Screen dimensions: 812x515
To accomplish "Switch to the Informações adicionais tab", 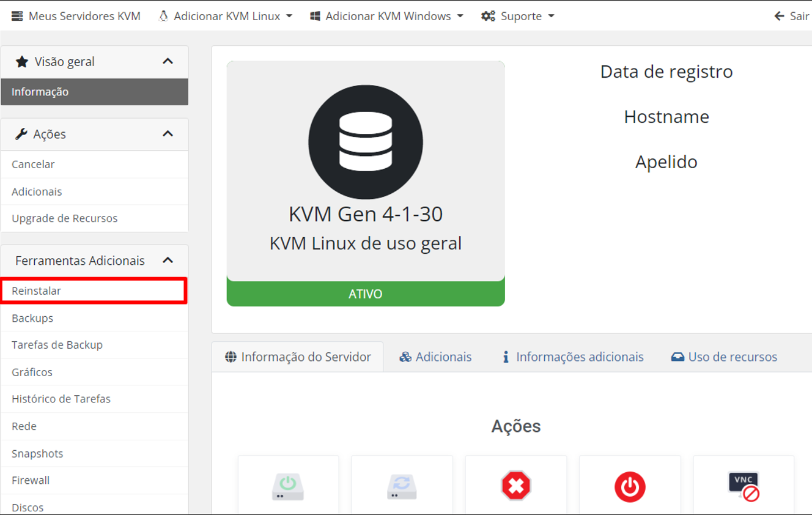I will (x=573, y=357).
